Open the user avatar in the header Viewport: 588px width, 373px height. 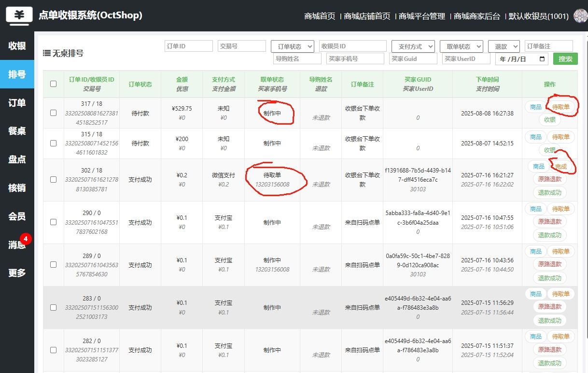(580, 16)
